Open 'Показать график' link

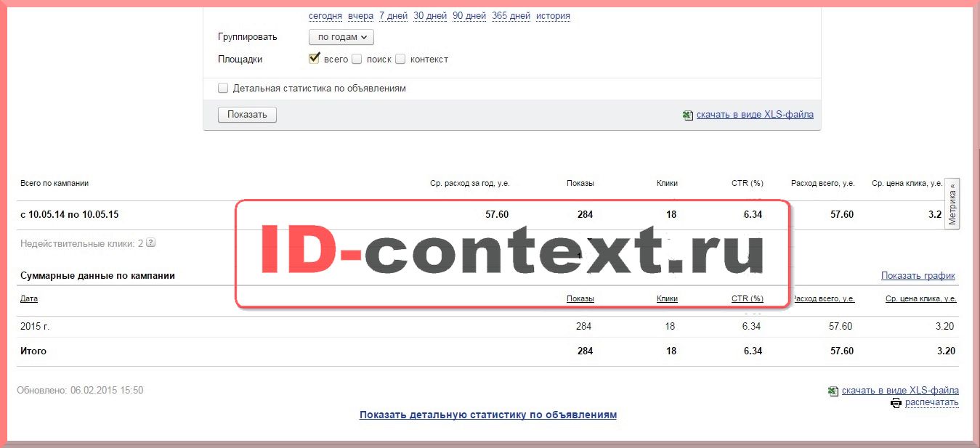[918, 276]
